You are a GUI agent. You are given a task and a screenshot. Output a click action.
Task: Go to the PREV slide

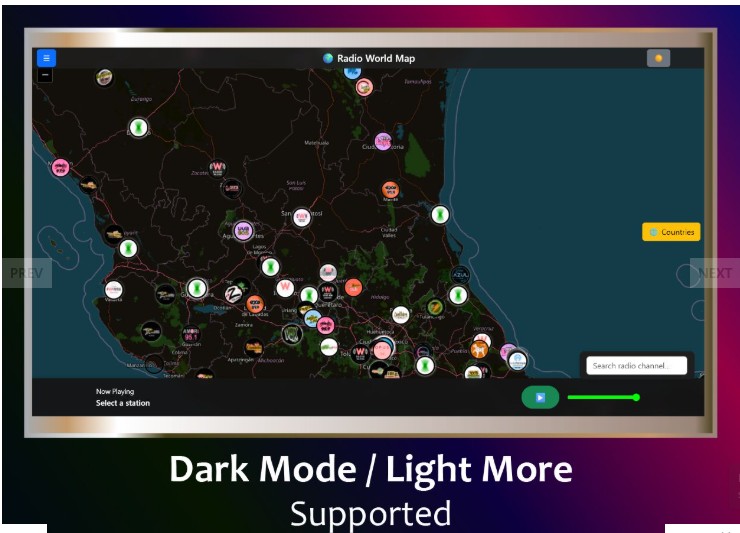[x=26, y=273]
